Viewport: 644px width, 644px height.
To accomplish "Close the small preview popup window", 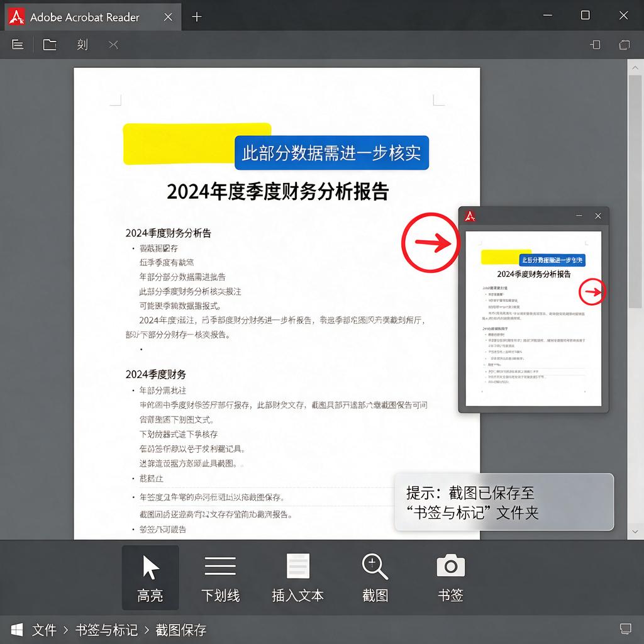I will point(598,216).
